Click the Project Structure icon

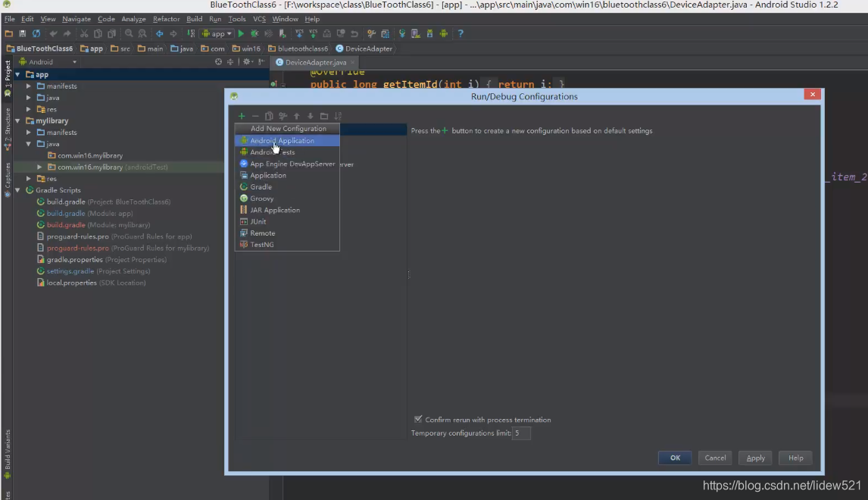coord(386,34)
